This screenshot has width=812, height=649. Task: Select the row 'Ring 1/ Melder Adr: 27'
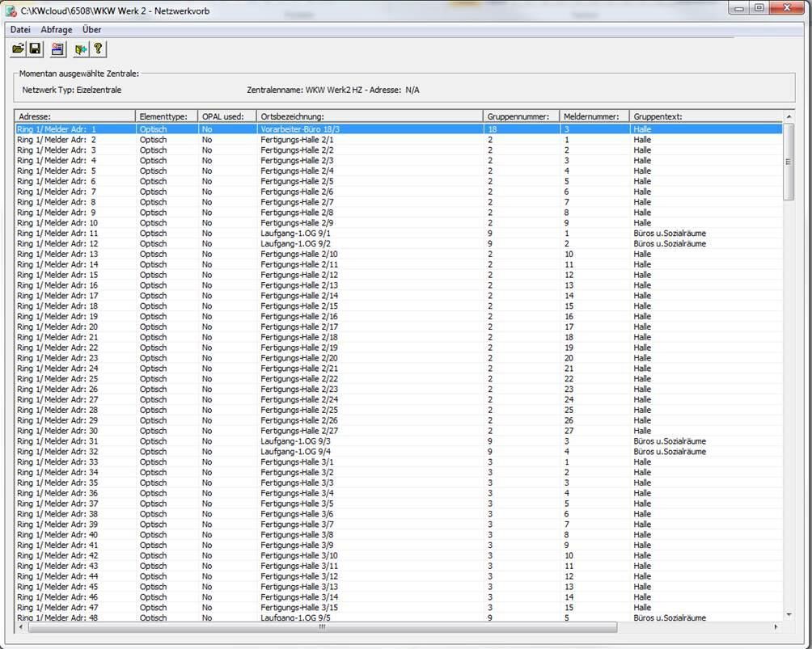pos(399,399)
